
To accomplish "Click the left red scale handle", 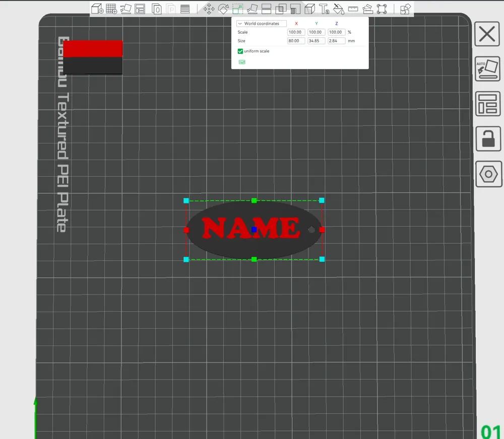I will click(186, 230).
